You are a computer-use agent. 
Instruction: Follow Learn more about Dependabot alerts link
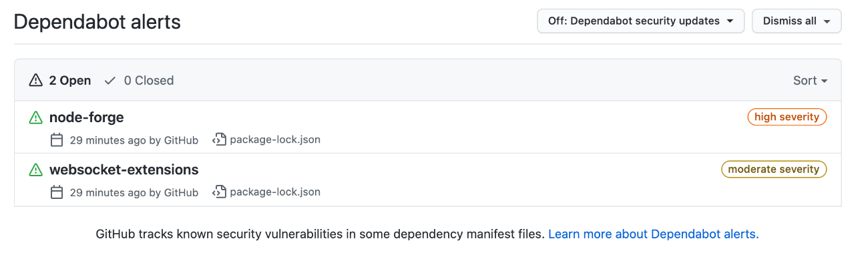[x=654, y=234]
